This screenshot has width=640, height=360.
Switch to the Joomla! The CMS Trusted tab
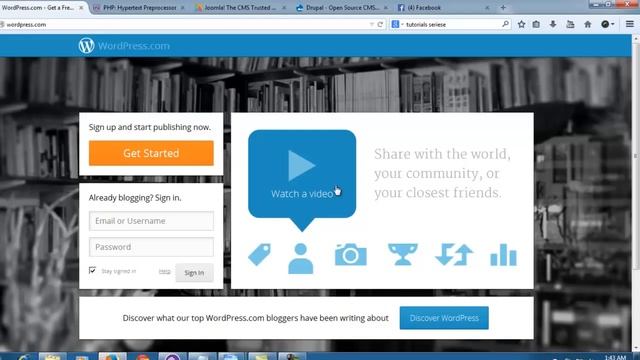click(x=240, y=7)
